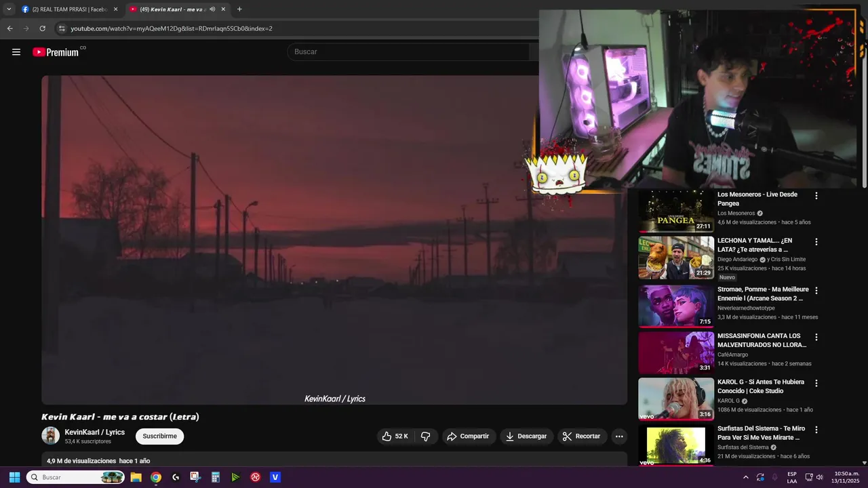Screen dimensions: 868x488
Task: Open the LECHONA Y TAMAL... ¿EN LATA? title
Action: point(755,245)
